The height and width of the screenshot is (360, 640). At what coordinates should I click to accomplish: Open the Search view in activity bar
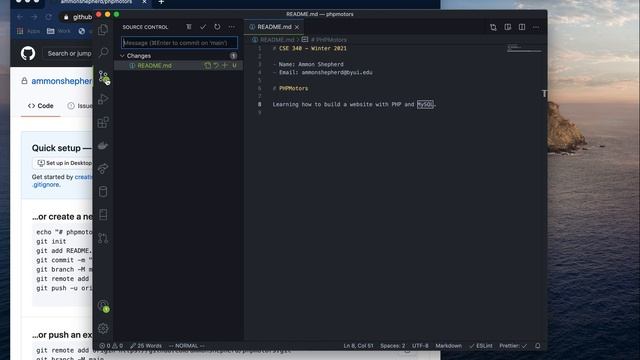[103, 52]
